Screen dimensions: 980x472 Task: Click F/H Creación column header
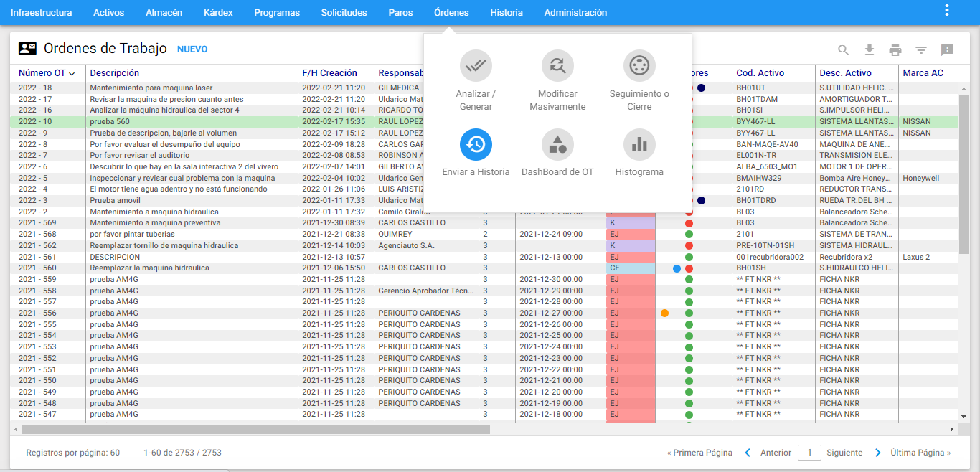[x=329, y=73]
